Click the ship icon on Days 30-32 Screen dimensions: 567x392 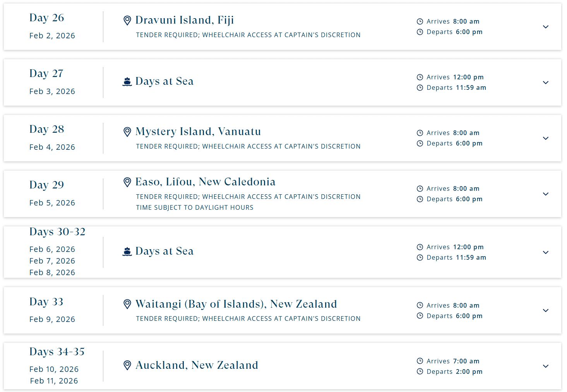[x=127, y=252]
